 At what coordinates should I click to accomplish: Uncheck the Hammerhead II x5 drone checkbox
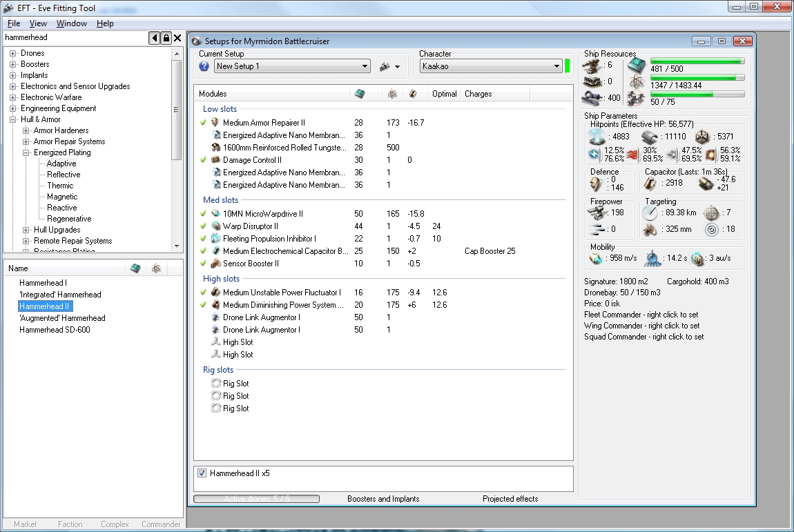point(202,473)
